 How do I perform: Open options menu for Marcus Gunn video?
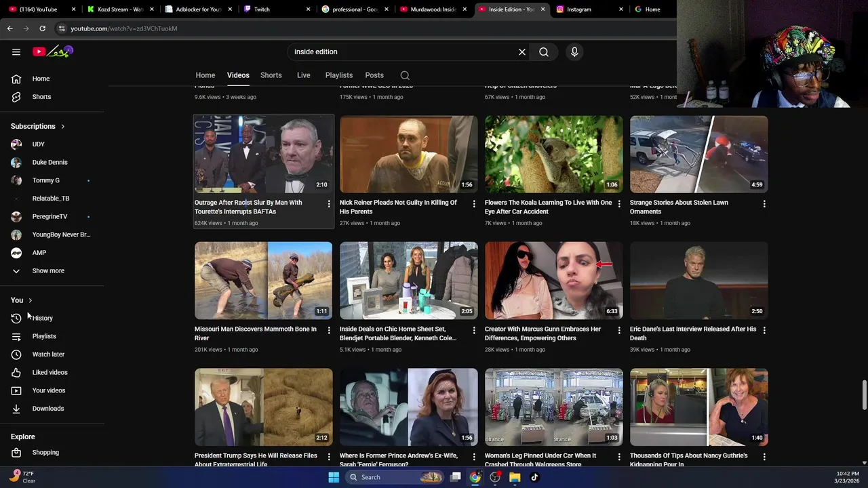pyautogui.click(x=619, y=331)
